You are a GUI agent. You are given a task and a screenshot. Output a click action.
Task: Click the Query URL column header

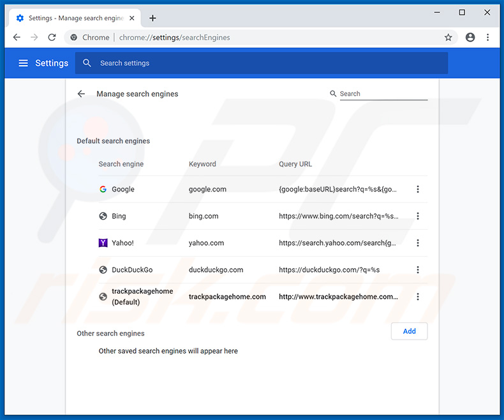(295, 164)
